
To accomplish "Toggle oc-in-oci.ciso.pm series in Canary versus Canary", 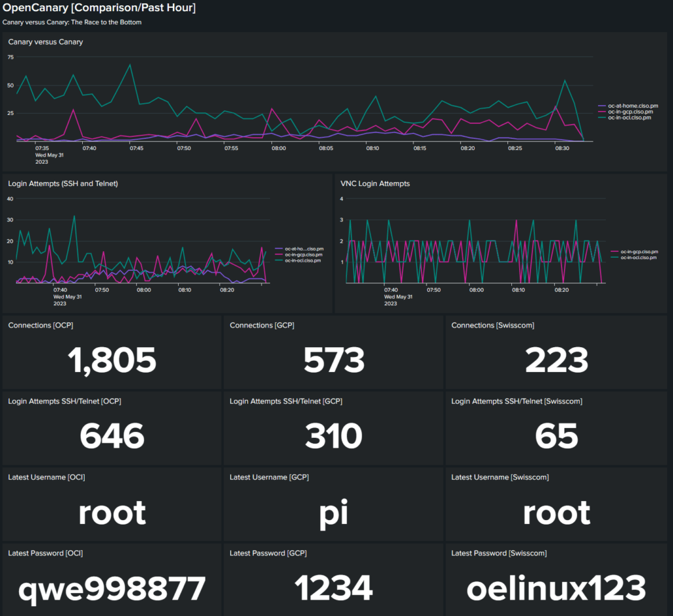I will (629, 117).
